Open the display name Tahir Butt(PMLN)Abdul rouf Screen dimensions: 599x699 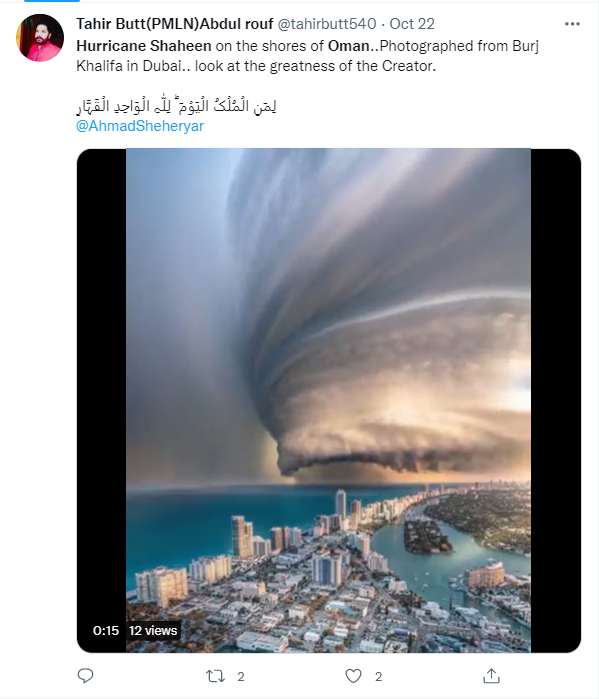coord(174,24)
